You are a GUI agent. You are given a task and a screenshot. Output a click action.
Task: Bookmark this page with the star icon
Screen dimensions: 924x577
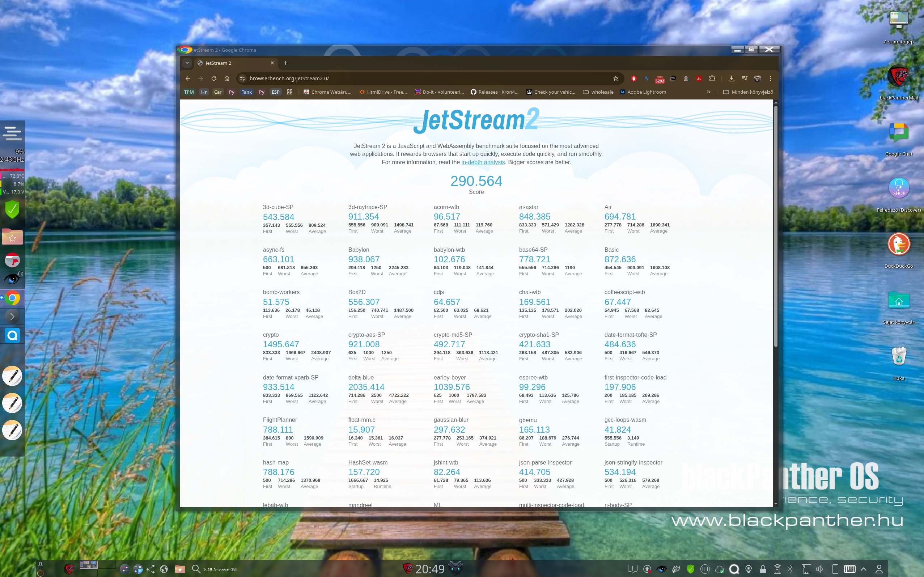615,78
